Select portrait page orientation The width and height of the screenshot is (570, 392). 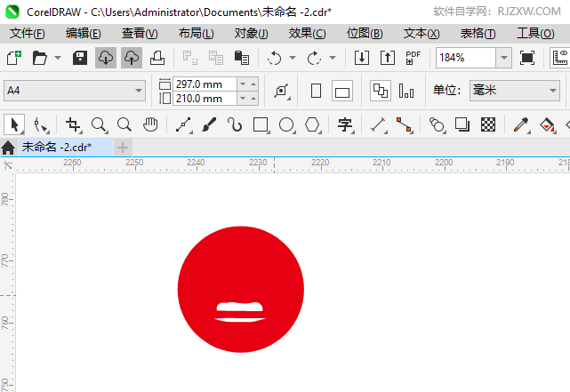pos(317,91)
